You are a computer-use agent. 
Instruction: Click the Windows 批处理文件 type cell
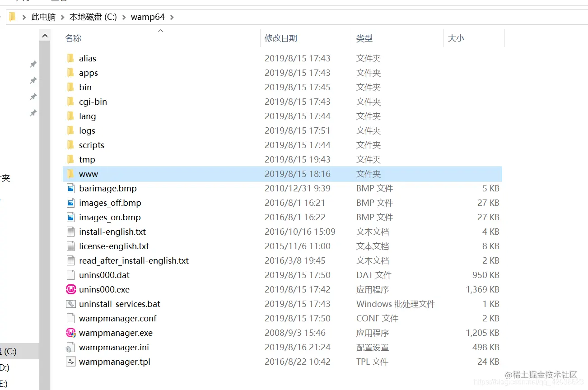coord(396,304)
